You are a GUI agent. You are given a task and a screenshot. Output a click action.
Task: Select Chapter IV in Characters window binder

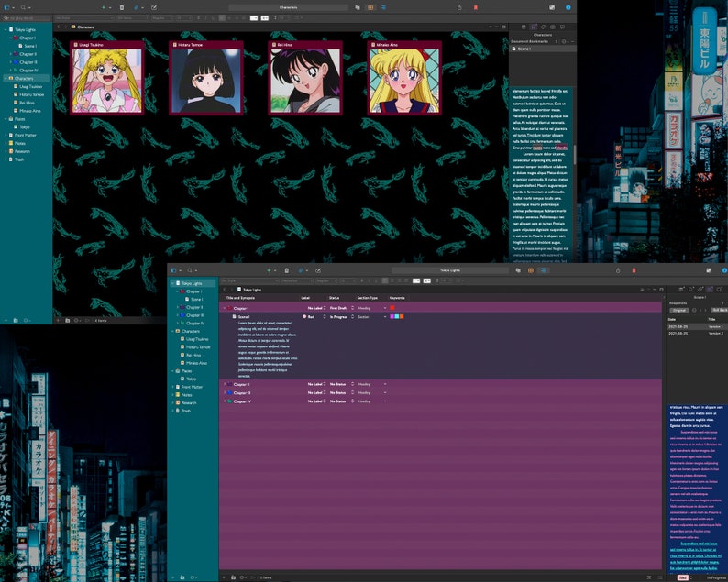[28, 70]
